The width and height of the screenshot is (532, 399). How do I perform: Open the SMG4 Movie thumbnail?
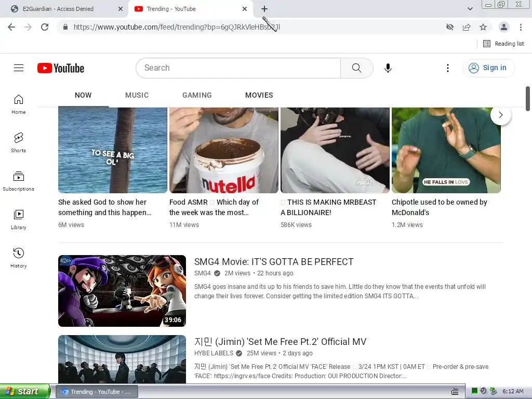(x=122, y=291)
